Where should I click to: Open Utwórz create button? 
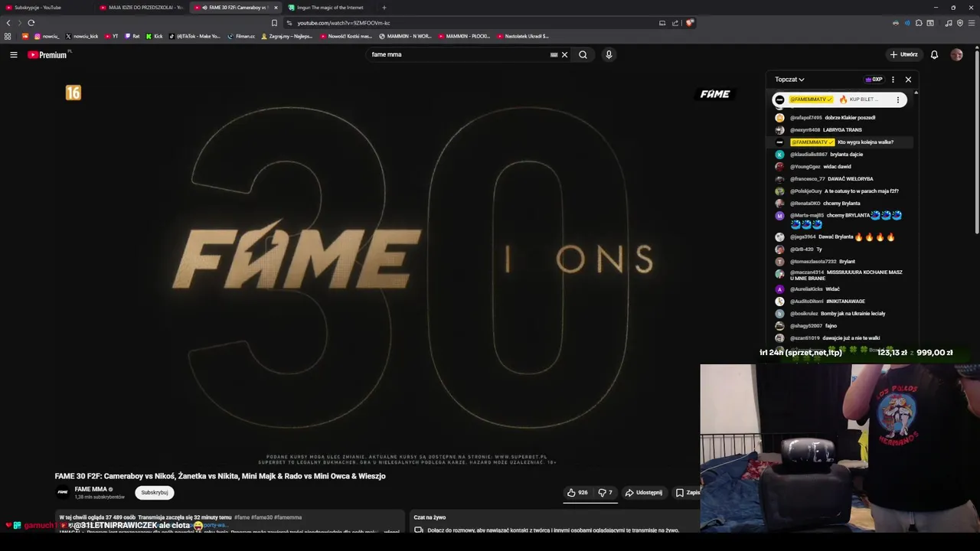903,54
